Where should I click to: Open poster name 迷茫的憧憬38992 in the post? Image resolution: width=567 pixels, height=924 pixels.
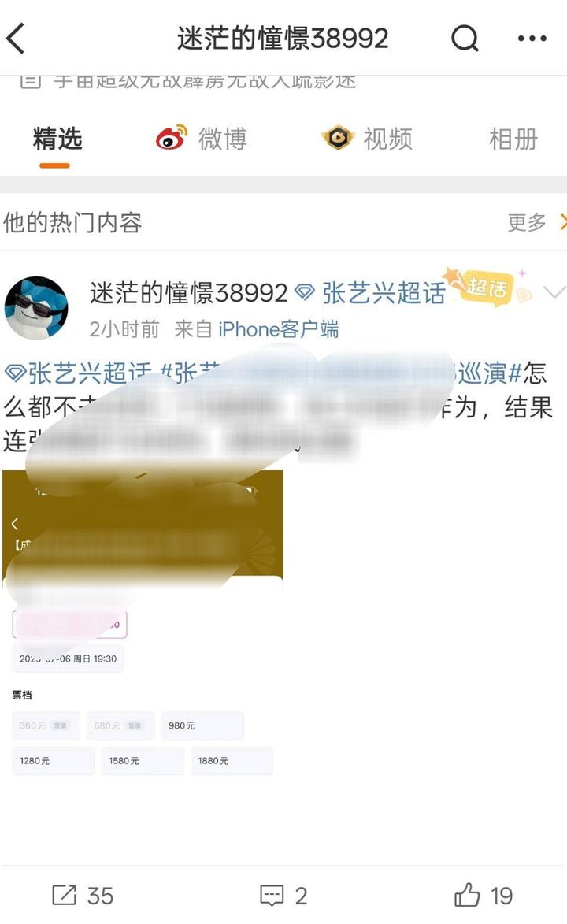(189, 293)
